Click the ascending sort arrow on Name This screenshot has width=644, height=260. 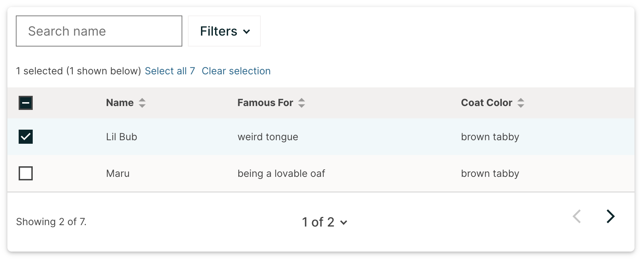pos(142,100)
